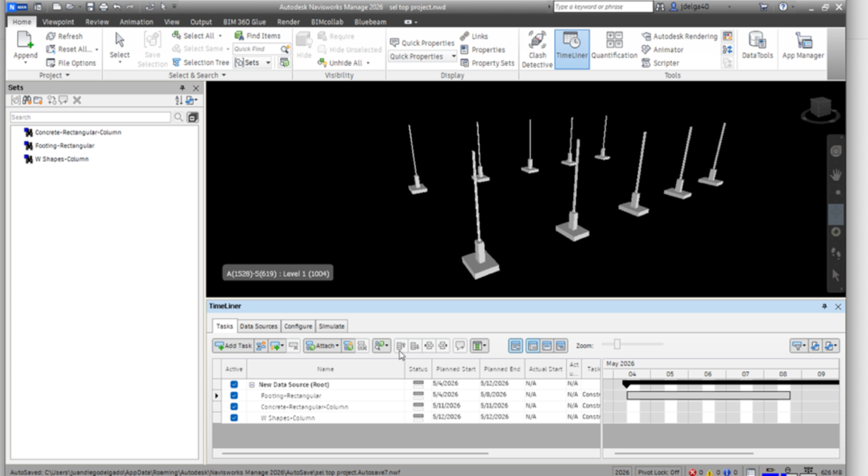Uncheck Active for Concrete-Rectangular-Column task
Image resolution: width=868 pixels, height=476 pixels.
234,407
